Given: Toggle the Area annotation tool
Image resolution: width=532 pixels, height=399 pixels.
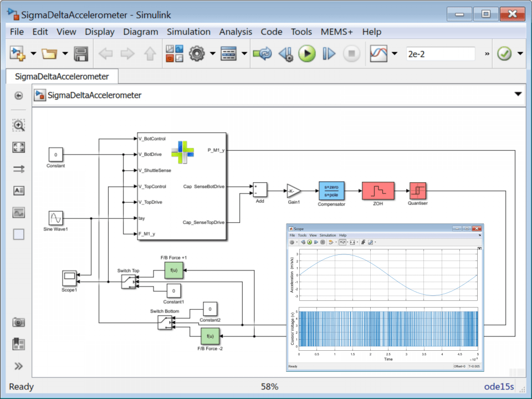Looking at the screenshot, I should pos(19,234).
